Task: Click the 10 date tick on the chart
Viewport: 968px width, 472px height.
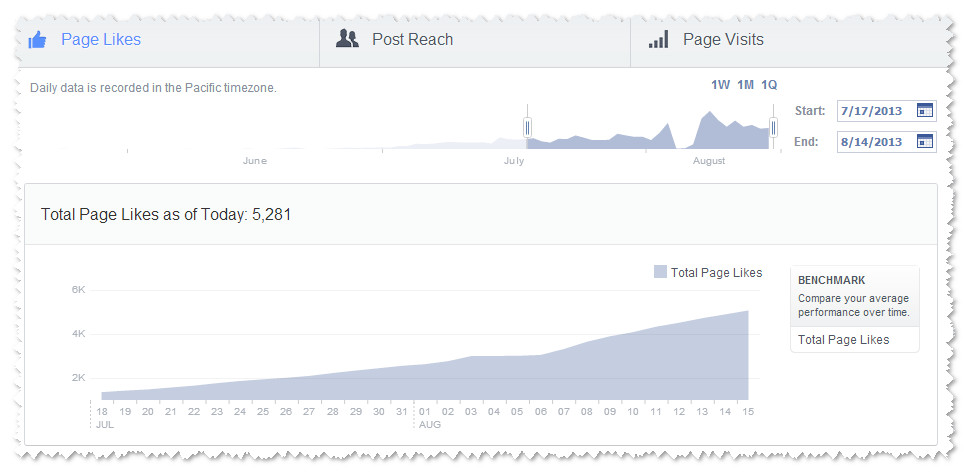Action: tap(633, 412)
